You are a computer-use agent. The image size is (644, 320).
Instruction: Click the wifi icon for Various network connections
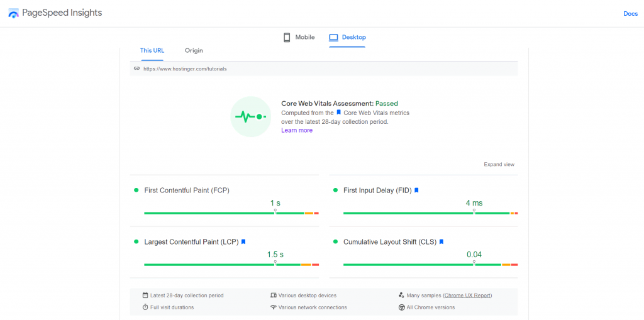tap(274, 307)
